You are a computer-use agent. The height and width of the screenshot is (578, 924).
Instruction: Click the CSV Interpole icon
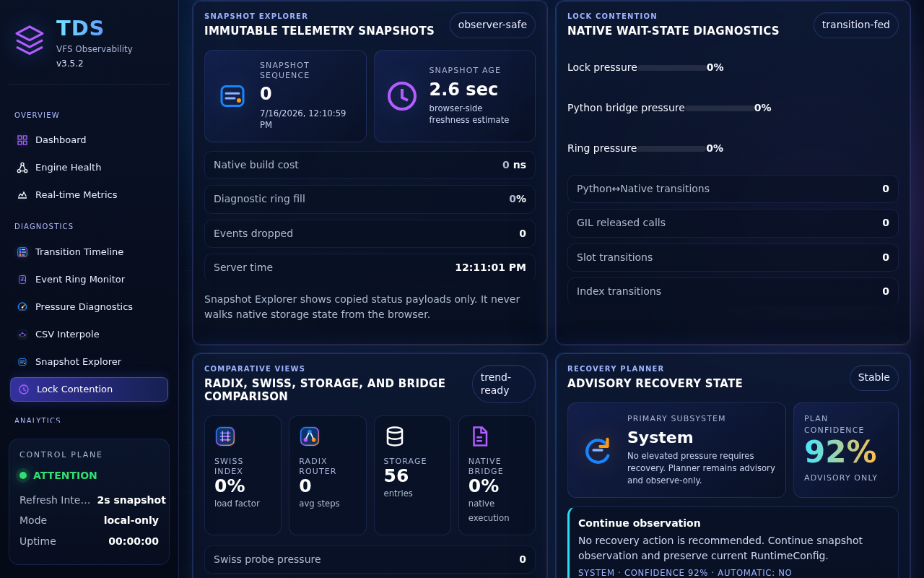point(22,335)
